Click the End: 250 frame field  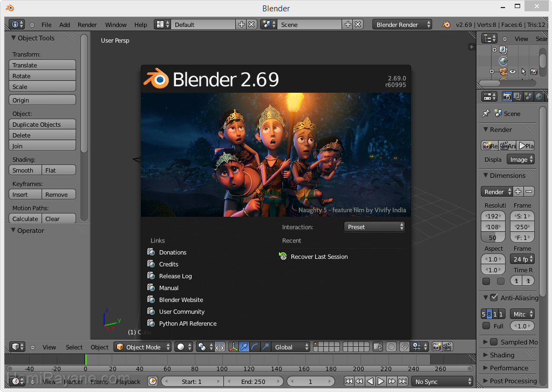254,381
